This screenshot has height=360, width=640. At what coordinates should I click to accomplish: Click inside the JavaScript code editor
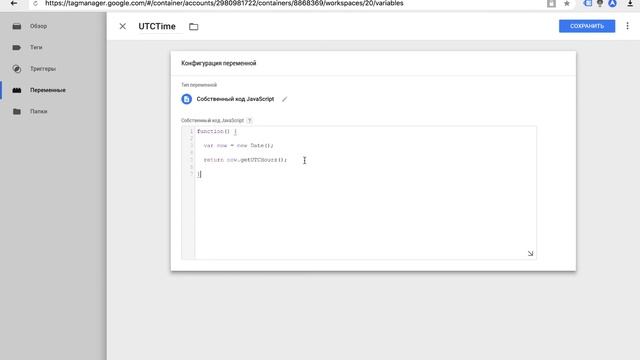[x=365, y=192]
